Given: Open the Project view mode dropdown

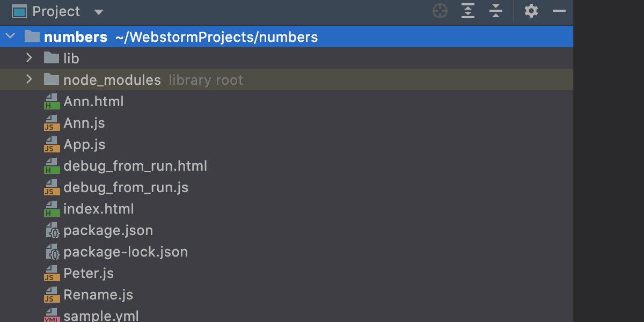Looking at the screenshot, I should [x=99, y=11].
